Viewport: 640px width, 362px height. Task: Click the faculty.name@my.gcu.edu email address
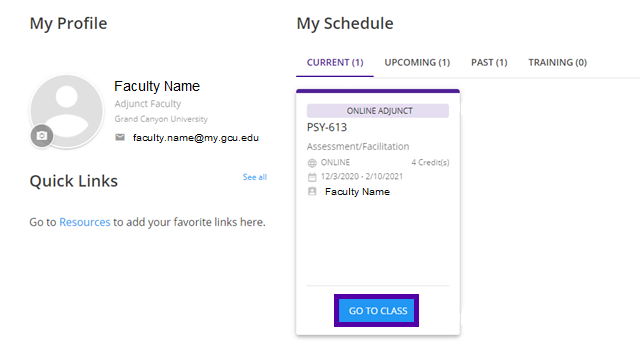(196, 138)
